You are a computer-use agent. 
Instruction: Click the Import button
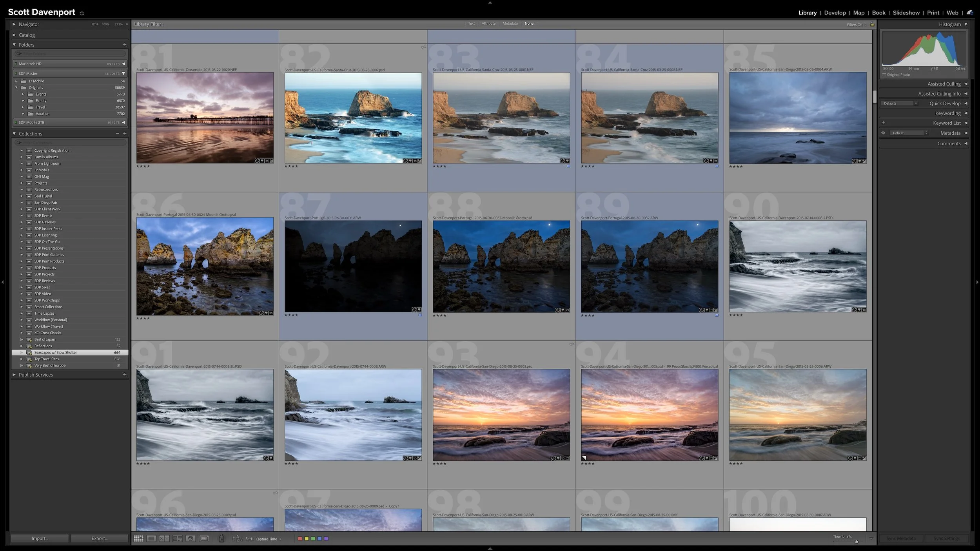(40, 538)
